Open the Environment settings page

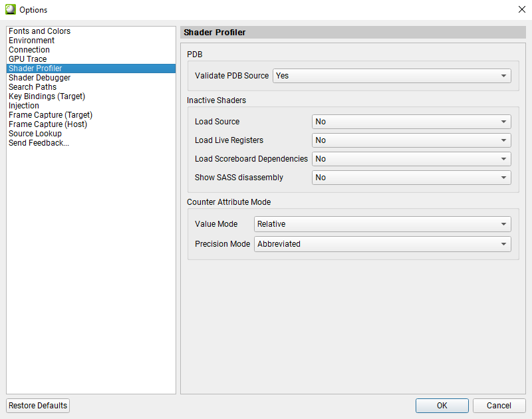31,40
